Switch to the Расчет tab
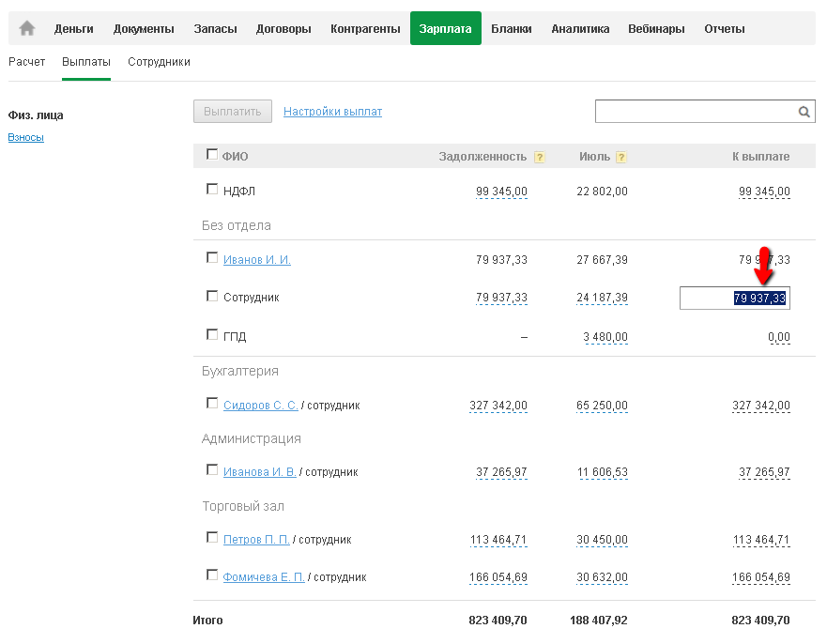This screenshot has height=644, width=827. click(26, 62)
